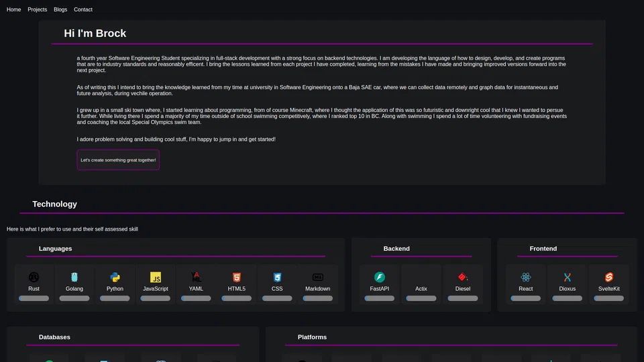
Task: Go to the Projects page
Action: click(38, 9)
